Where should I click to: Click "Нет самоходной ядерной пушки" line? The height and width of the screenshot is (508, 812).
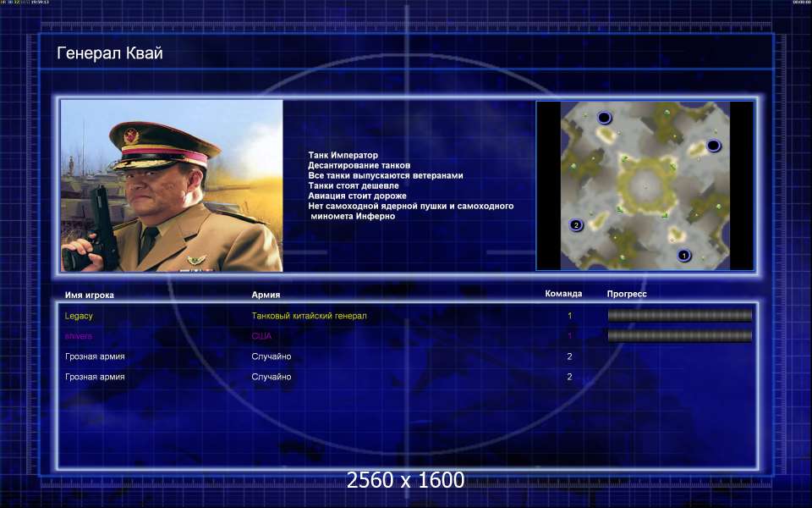pyautogui.click(x=411, y=206)
